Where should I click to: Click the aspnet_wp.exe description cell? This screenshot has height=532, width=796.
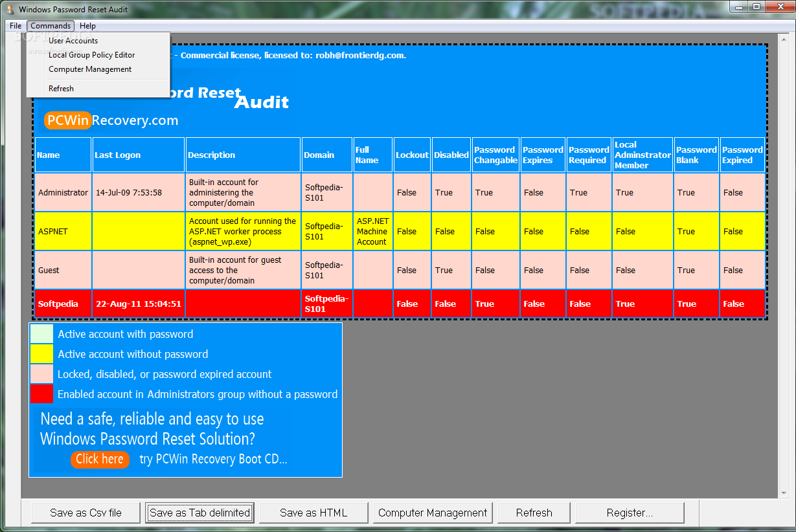(x=244, y=231)
